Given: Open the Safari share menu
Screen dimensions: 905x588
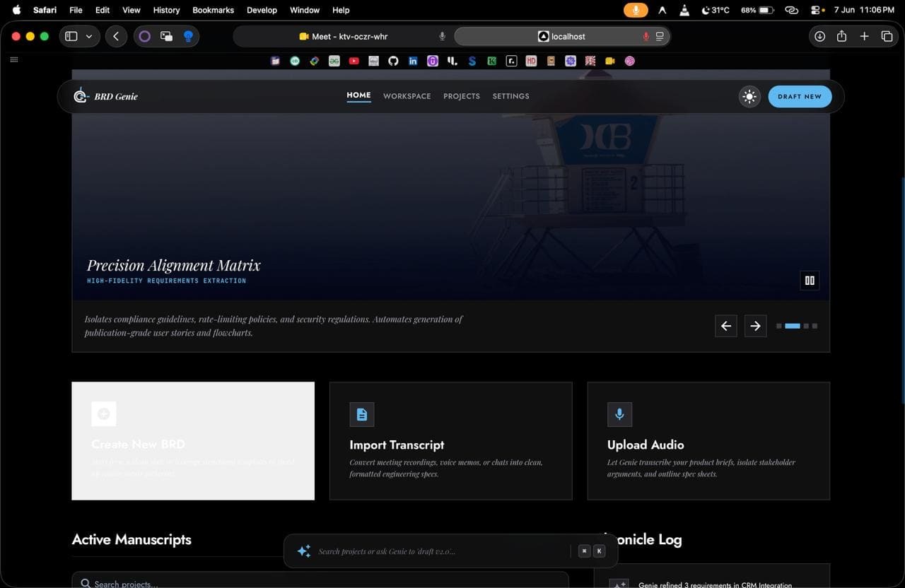Looking at the screenshot, I should pyautogui.click(x=841, y=36).
